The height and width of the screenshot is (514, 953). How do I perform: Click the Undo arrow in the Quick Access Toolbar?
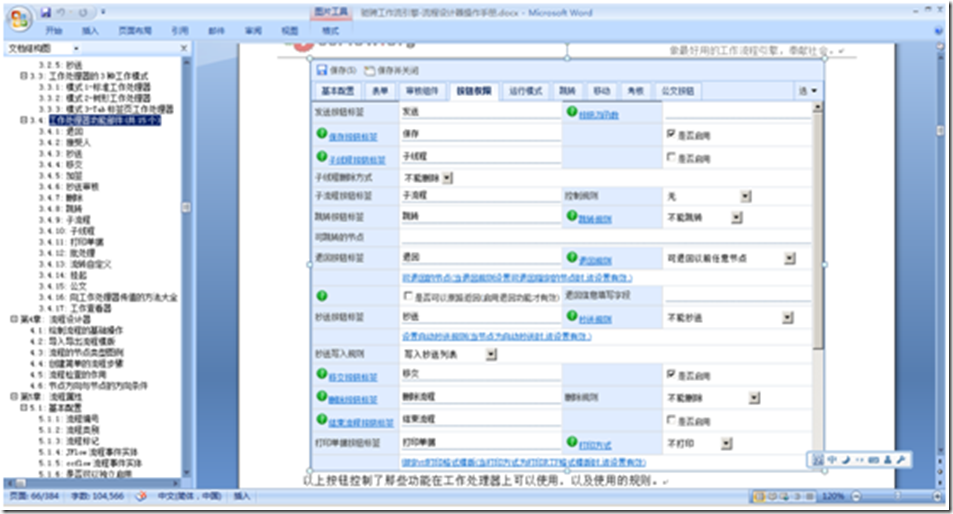(61, 12)
